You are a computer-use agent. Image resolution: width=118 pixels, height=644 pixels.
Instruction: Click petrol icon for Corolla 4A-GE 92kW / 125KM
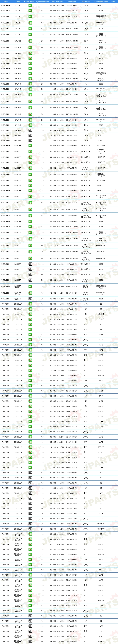[x=30, y=391]
